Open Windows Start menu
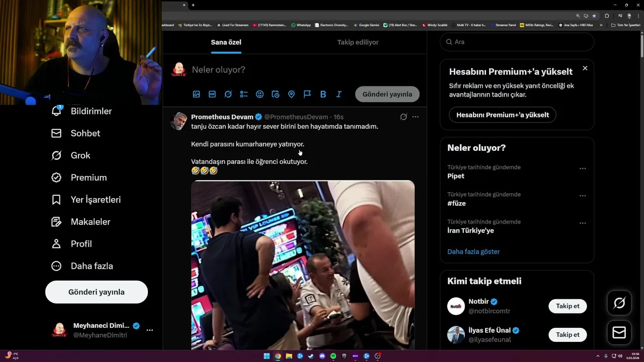Image resolution: width=644 pixels, height=362 pixels. (x=267, y=356)
